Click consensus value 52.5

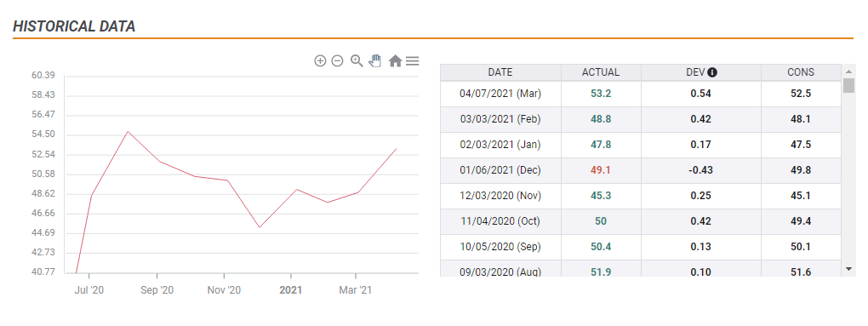tap(801, 94)
